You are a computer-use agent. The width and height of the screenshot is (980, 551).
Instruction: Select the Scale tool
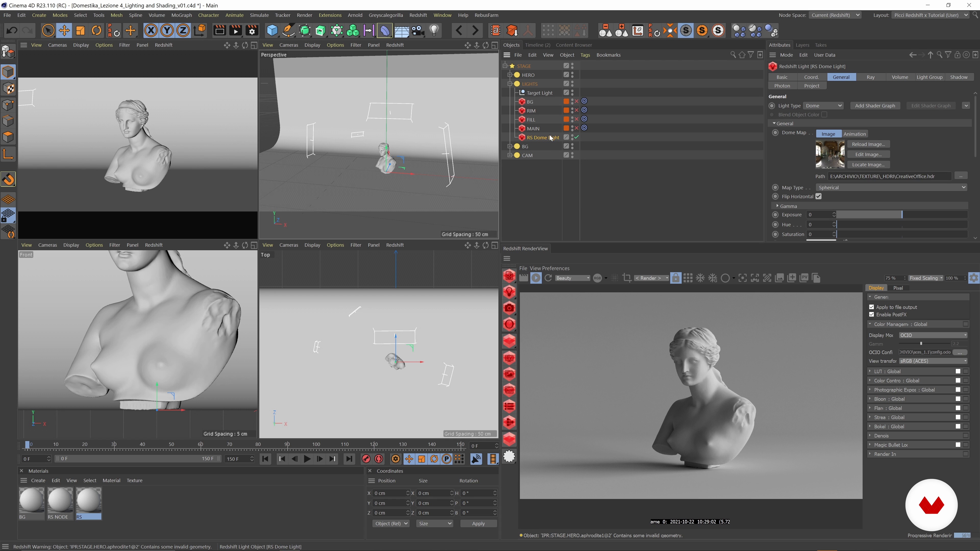(x=80, y=30)
